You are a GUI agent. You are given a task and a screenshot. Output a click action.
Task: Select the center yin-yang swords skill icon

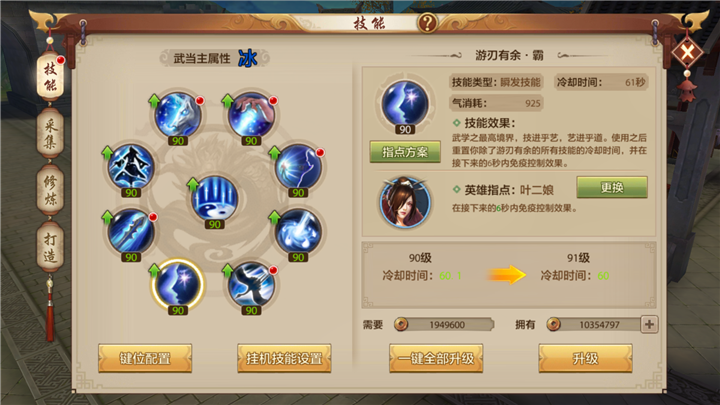(x=214, y=198)
